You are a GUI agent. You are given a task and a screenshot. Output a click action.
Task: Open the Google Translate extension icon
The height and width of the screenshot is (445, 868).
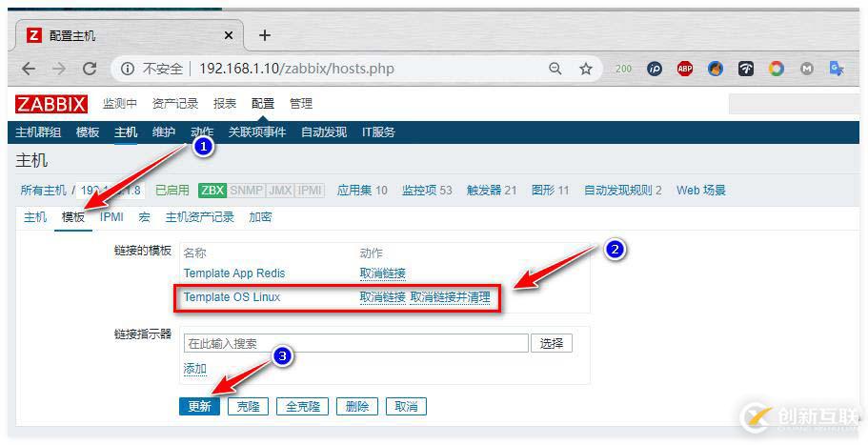point(837,69)
